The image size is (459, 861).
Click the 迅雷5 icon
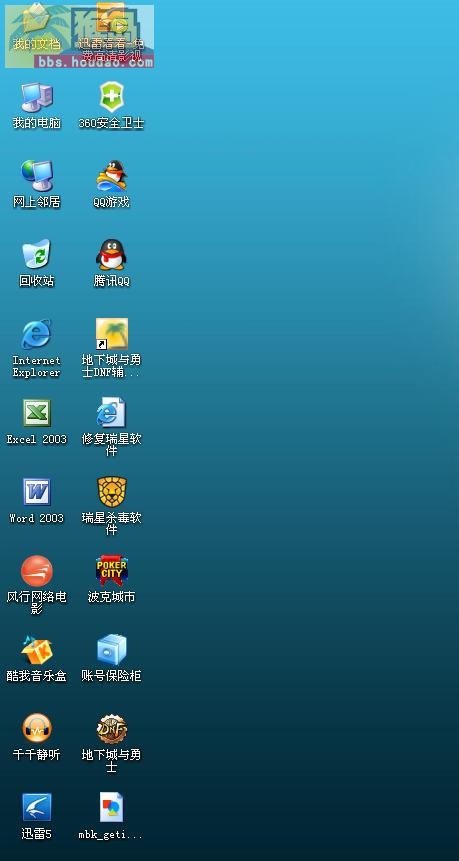(x=37, y=807)
